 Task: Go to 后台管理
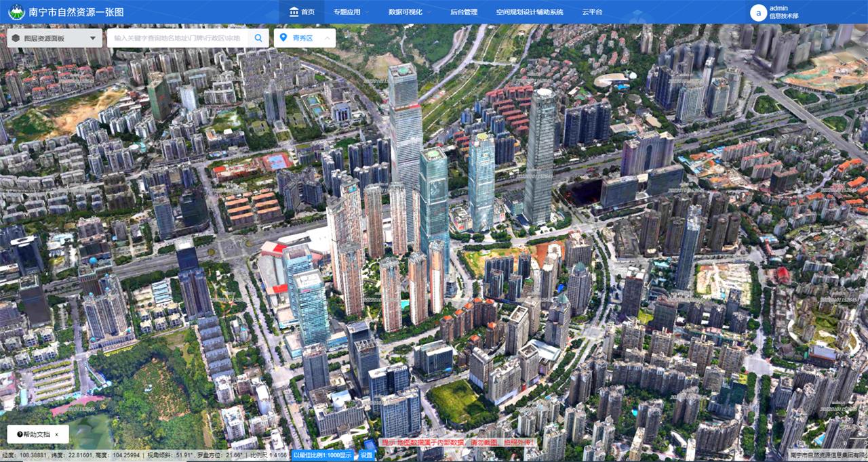464,12
